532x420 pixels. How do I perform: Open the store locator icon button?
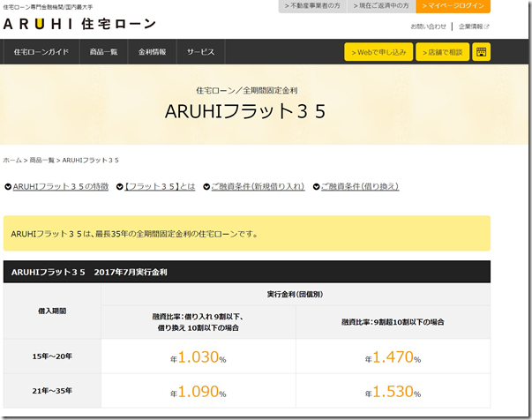(481, 52)
